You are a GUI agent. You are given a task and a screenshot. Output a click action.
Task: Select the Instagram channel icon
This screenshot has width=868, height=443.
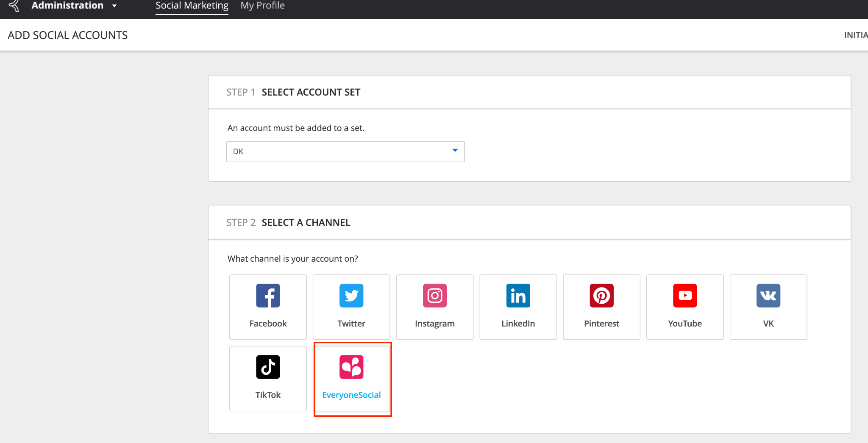click(x=434, y=296)
